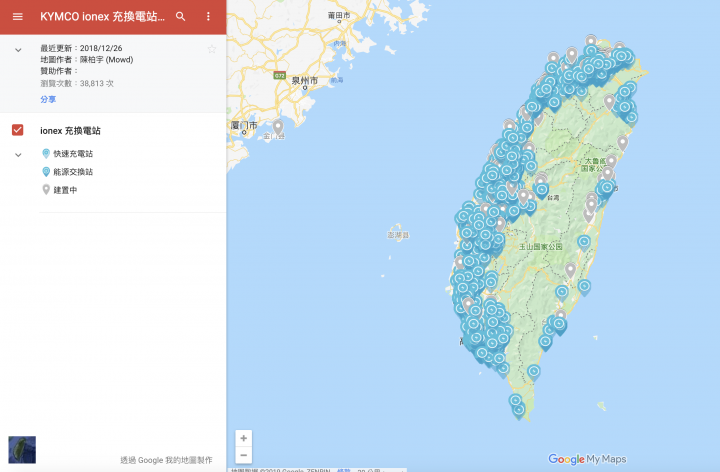The height and width of the screenshot is (472, 720).
Task: Open the hamburger menu in the header
Action: tap(18, 17)
